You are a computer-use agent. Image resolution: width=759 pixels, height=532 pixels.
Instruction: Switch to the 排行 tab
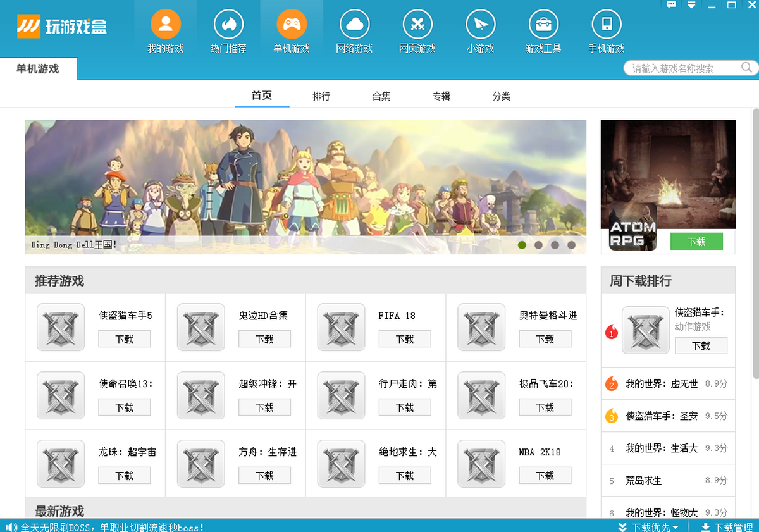321,96
